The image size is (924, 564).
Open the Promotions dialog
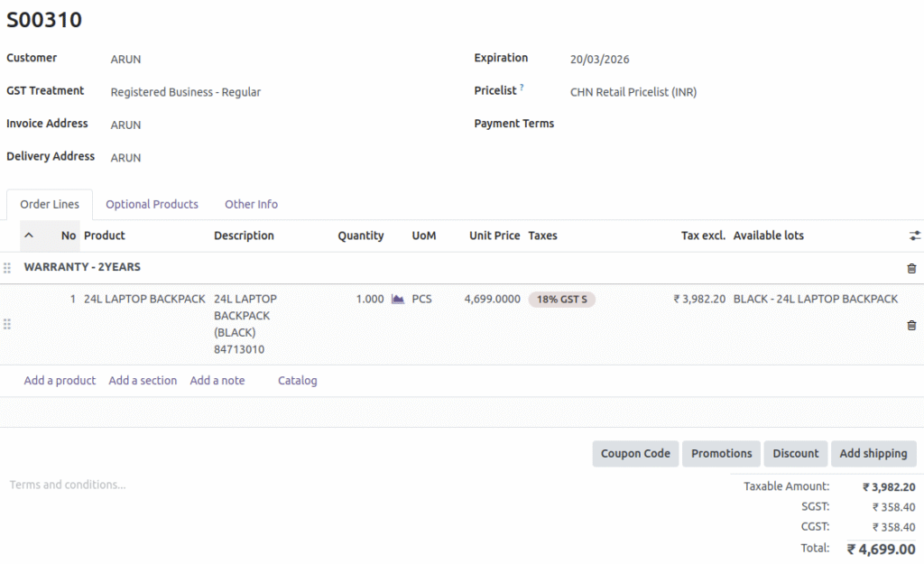[721, 453]
